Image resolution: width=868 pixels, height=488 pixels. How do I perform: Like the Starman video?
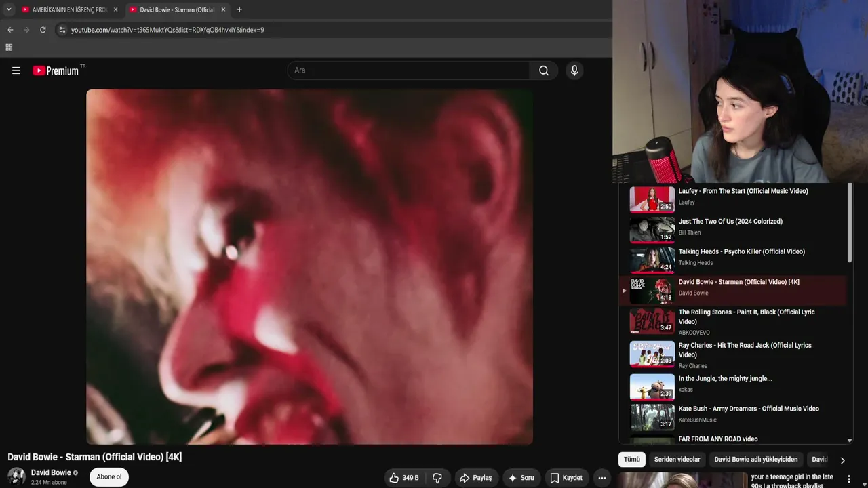point(403,478)
